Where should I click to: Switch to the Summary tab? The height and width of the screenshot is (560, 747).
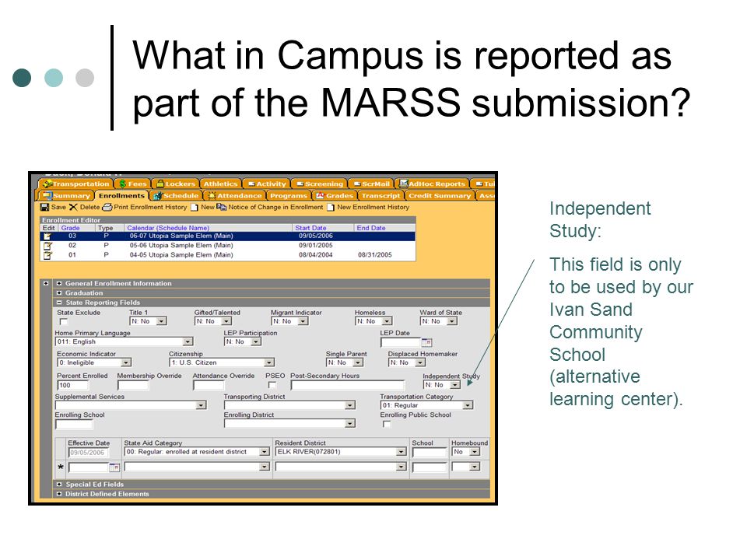65,196
